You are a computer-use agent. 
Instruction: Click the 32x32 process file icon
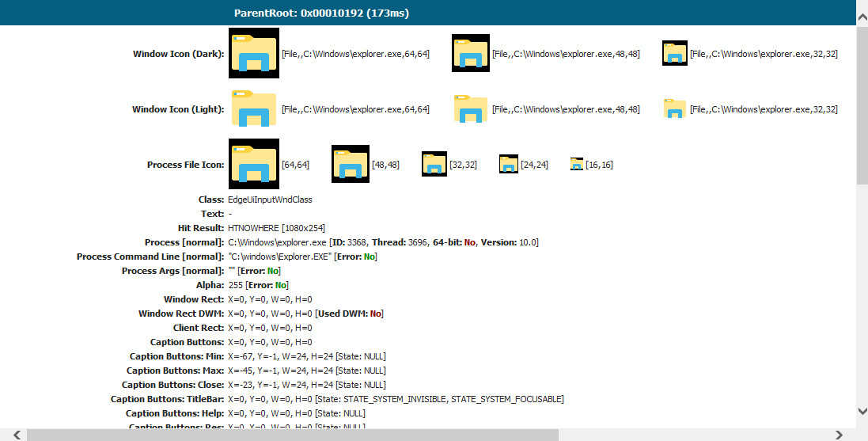(x=434, y=164)
